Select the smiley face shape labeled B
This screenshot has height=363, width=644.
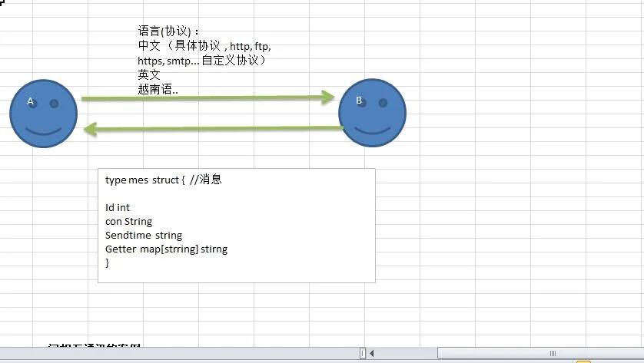click(373, 113)
